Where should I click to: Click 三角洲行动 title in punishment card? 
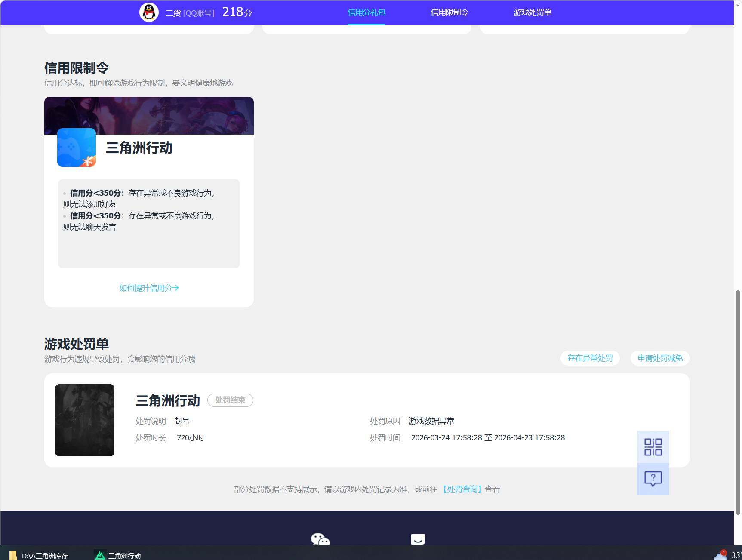(x=168, y=400)
